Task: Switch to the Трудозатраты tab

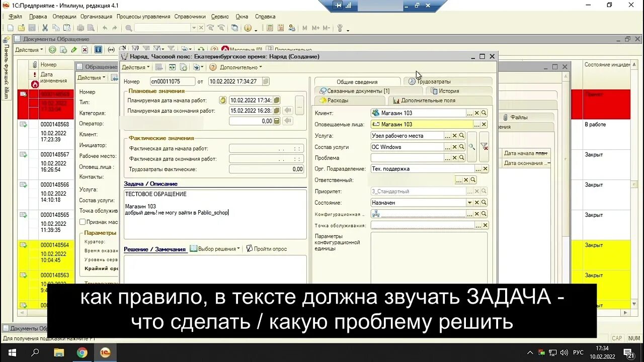Action: pos(447,81)
